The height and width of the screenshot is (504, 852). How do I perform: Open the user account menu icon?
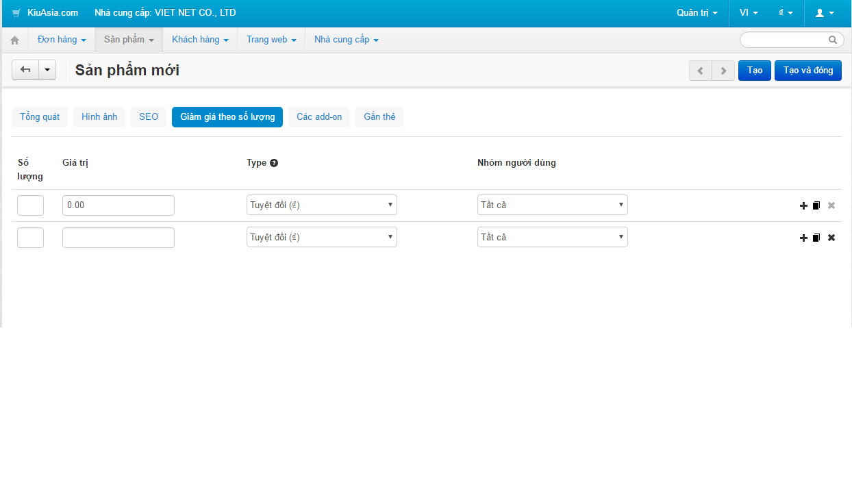tap(825, 13)
